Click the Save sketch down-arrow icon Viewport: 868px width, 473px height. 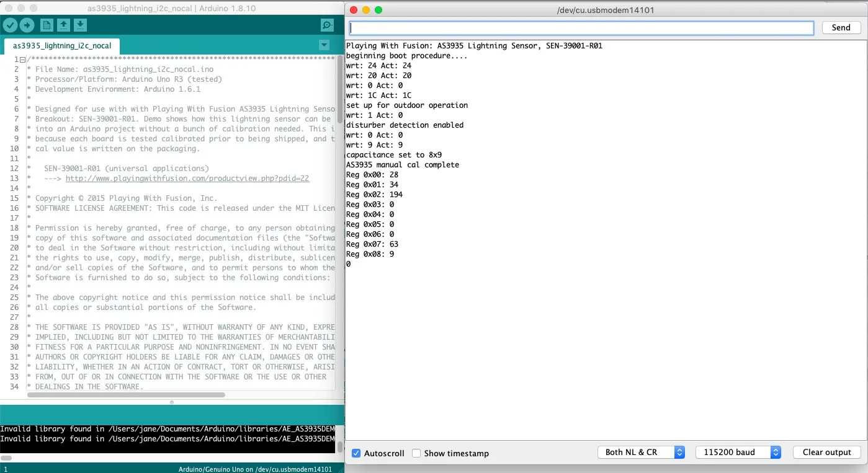click(80, 25)
